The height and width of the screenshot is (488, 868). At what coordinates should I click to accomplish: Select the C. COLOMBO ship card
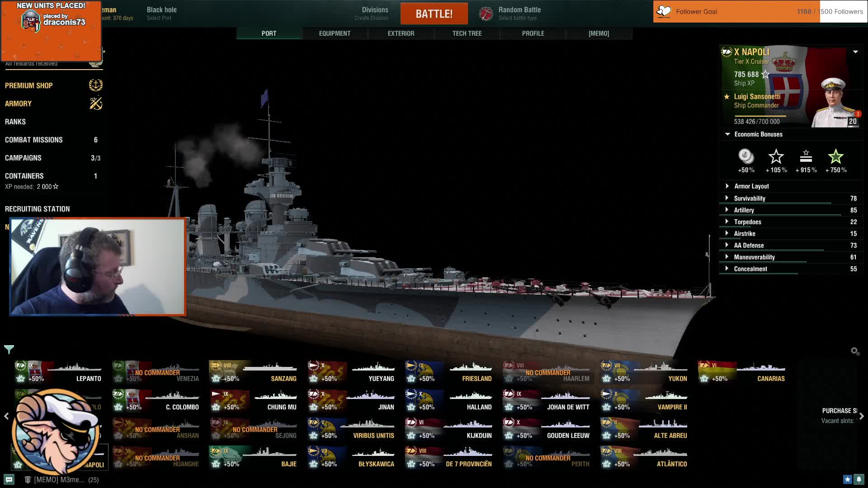point(156,401)
